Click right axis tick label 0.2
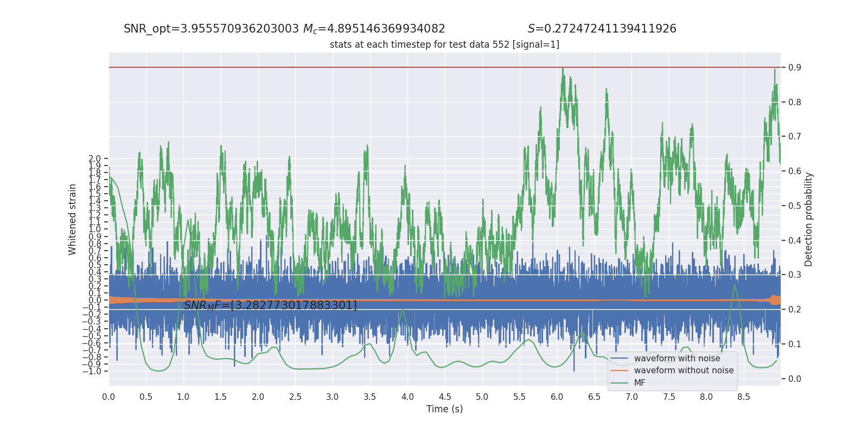Viewport: 868px width, 434px height. [795, 309]
